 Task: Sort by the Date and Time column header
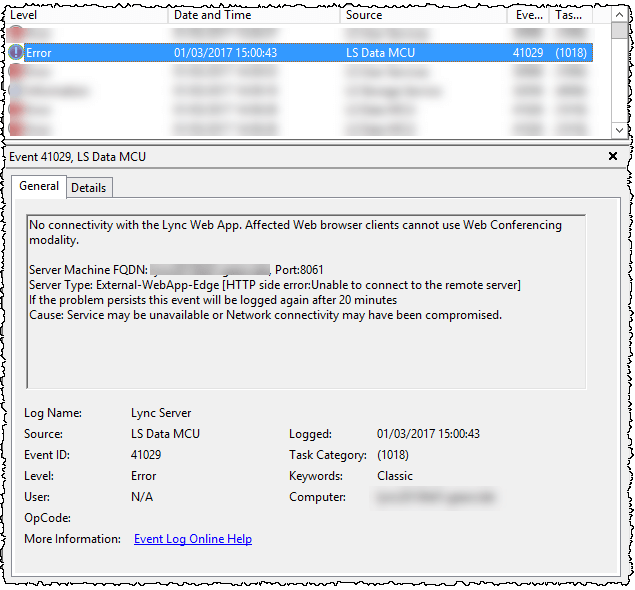(254, 15)
